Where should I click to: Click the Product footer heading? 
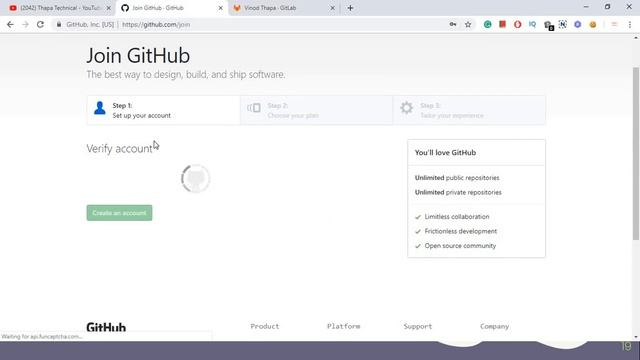265,327
